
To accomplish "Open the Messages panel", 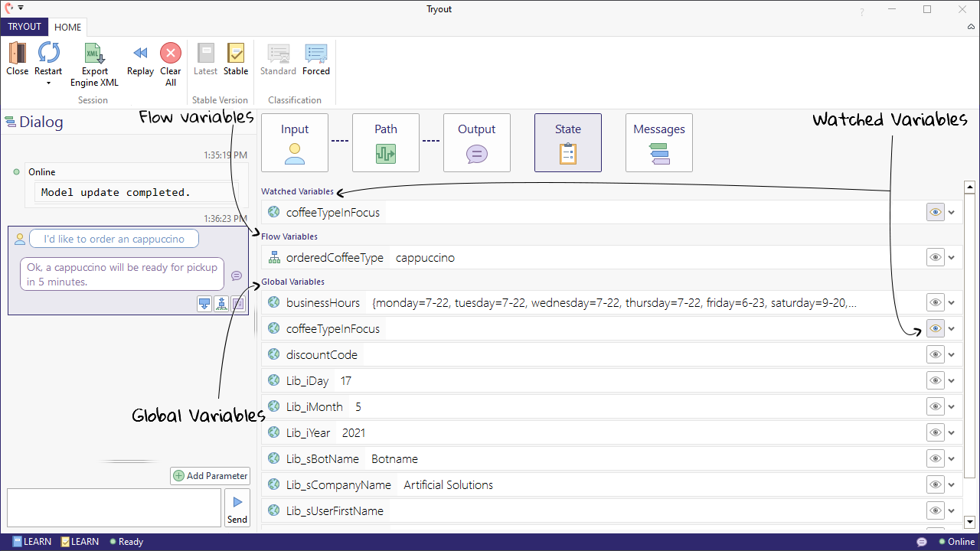I will pos(658,142).
